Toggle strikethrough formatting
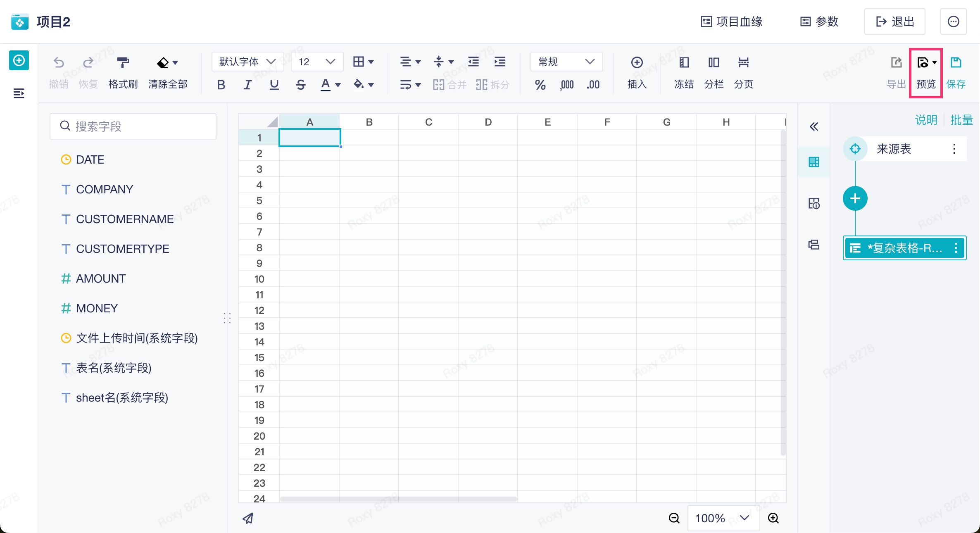 tap(300, 85)
